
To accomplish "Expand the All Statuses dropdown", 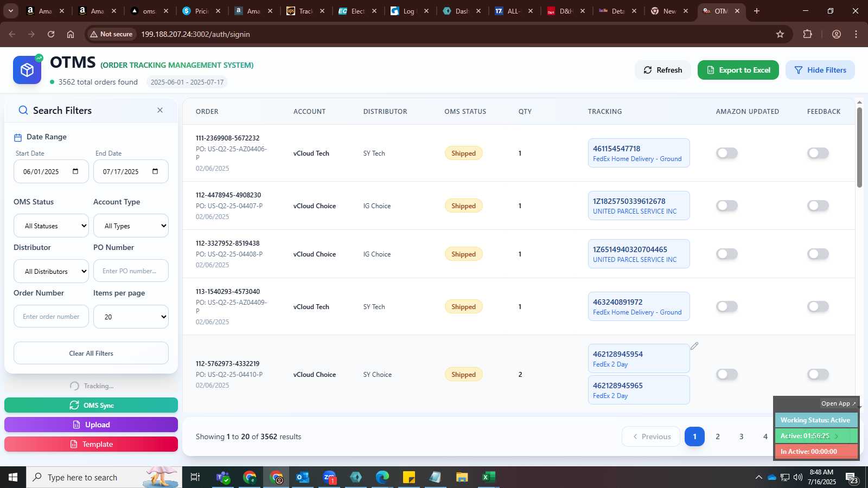I will [51, 226].
